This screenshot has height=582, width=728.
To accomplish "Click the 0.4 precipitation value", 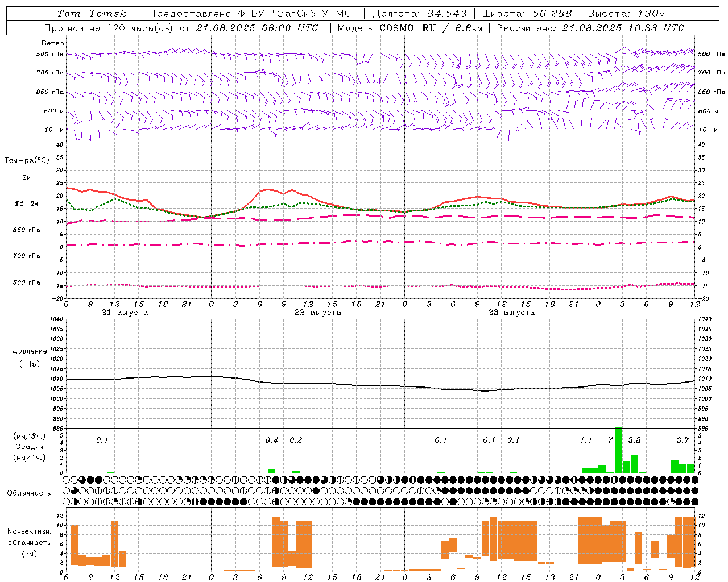I will (x=272, y=440).
